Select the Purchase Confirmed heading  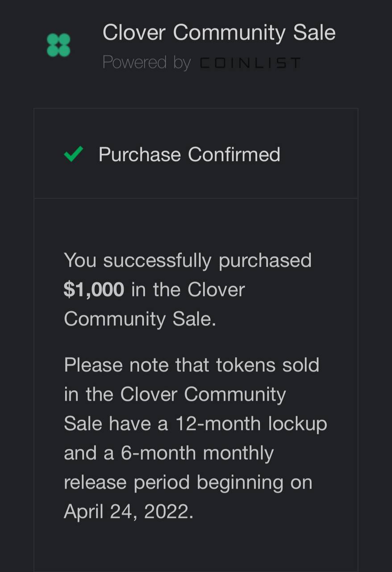point(189,155)
